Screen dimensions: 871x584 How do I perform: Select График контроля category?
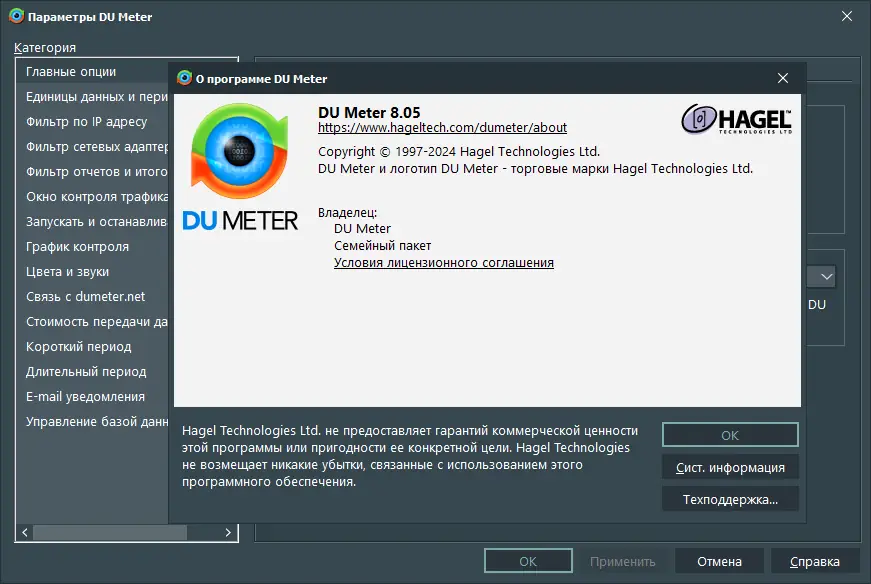(92, 247)
